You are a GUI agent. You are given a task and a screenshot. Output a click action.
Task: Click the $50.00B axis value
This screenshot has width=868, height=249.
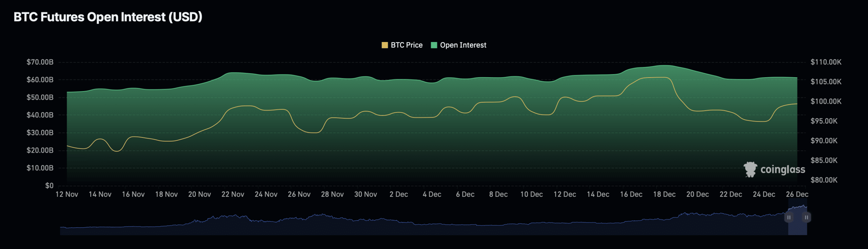(x=40, y=98)
